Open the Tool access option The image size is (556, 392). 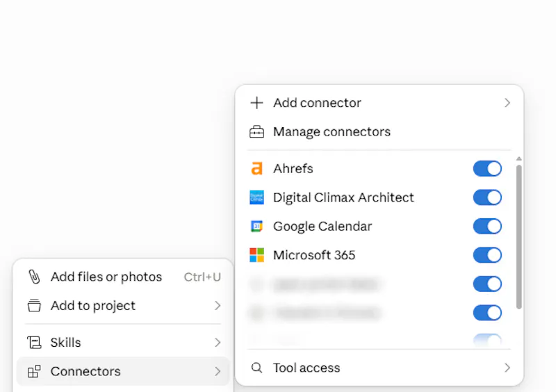(379, 368)
